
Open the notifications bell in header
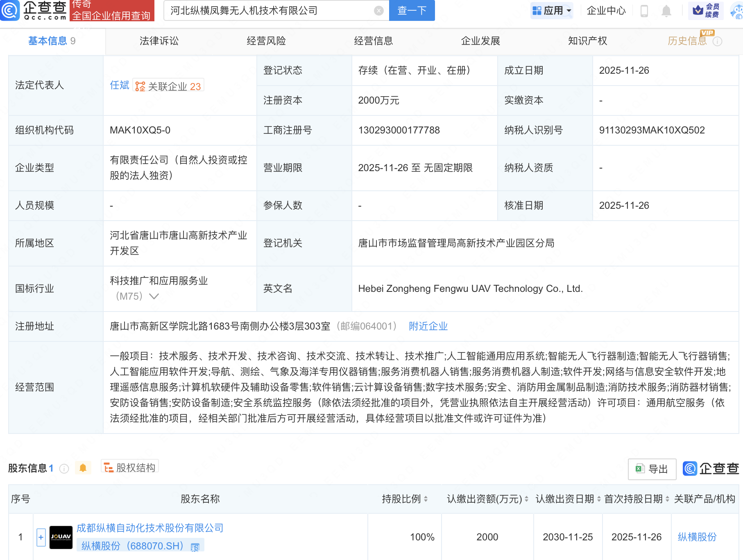coord(666,11)
